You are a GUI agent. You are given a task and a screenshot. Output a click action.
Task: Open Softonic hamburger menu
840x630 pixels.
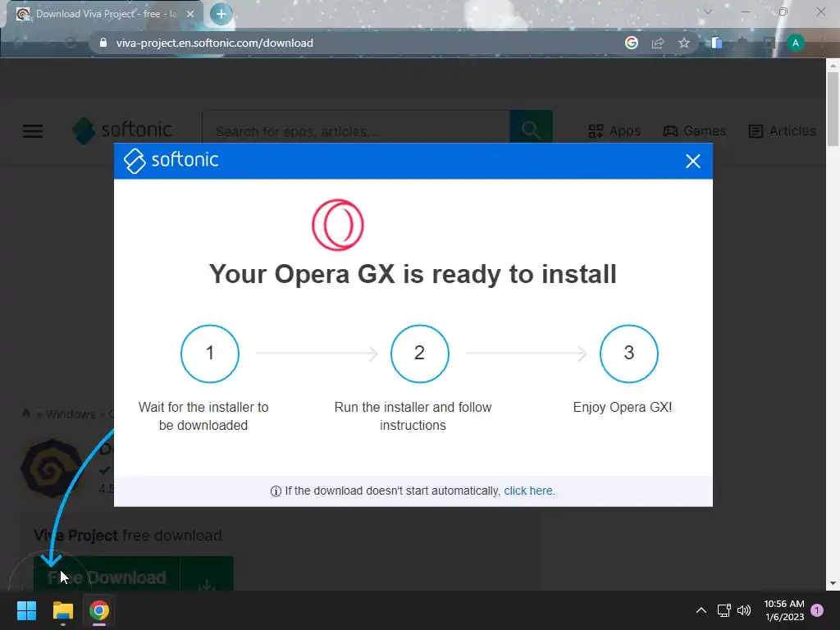[x=33, y=130]
